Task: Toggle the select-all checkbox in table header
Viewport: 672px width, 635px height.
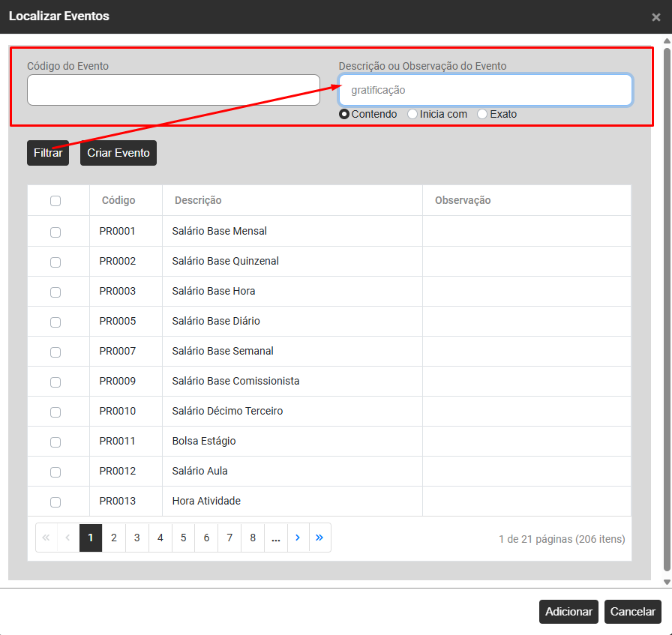Action: point(55,200)
